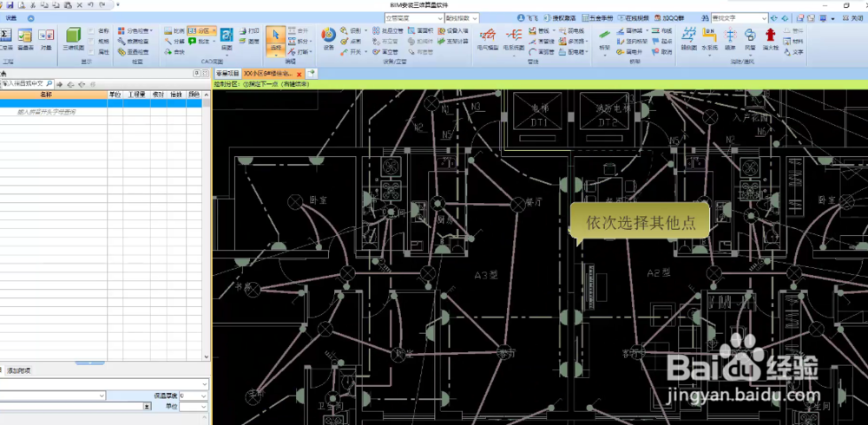This screenshot has height=425, width=868.
Task: Click the 消火栓 fire hydrant icon
Action: (770, 40)
